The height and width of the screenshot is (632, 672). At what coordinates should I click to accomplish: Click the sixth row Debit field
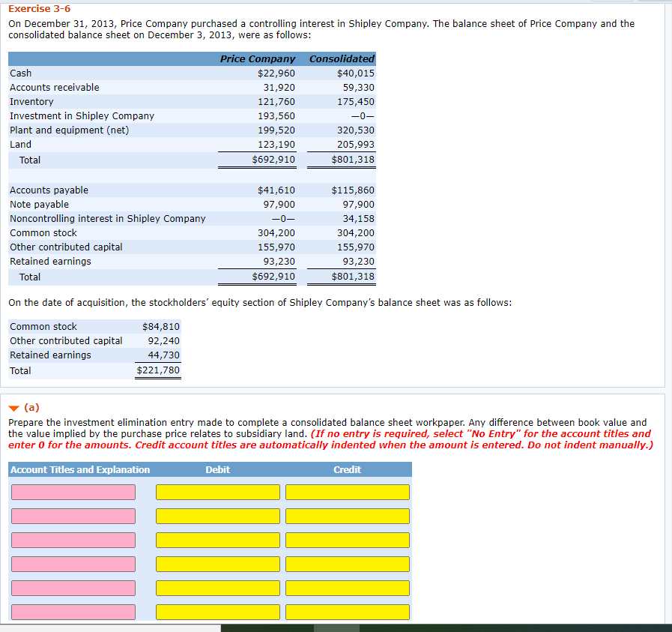click(x=218, y=612)
